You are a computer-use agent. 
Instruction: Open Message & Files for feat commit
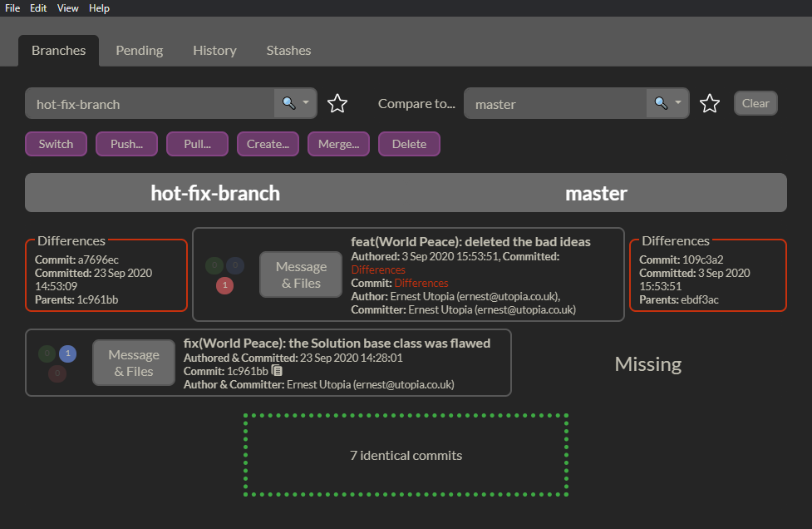[x=301, y=274]
